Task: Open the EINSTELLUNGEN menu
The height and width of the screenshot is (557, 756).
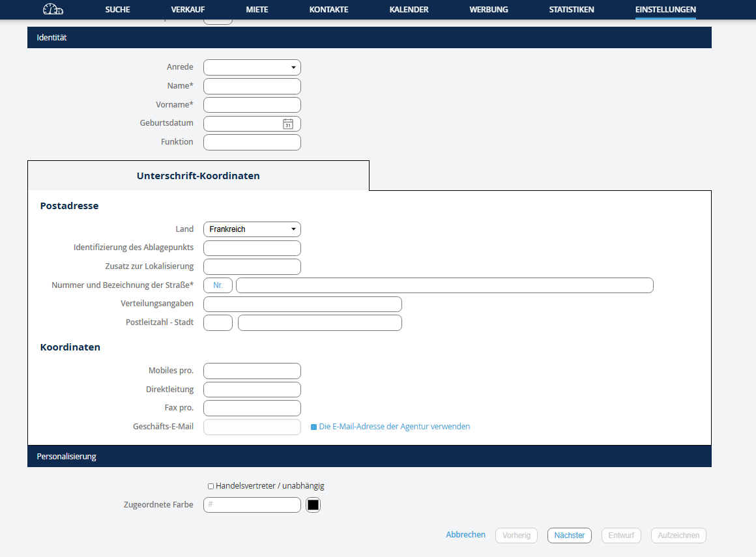Action: [x=665, y=10]
